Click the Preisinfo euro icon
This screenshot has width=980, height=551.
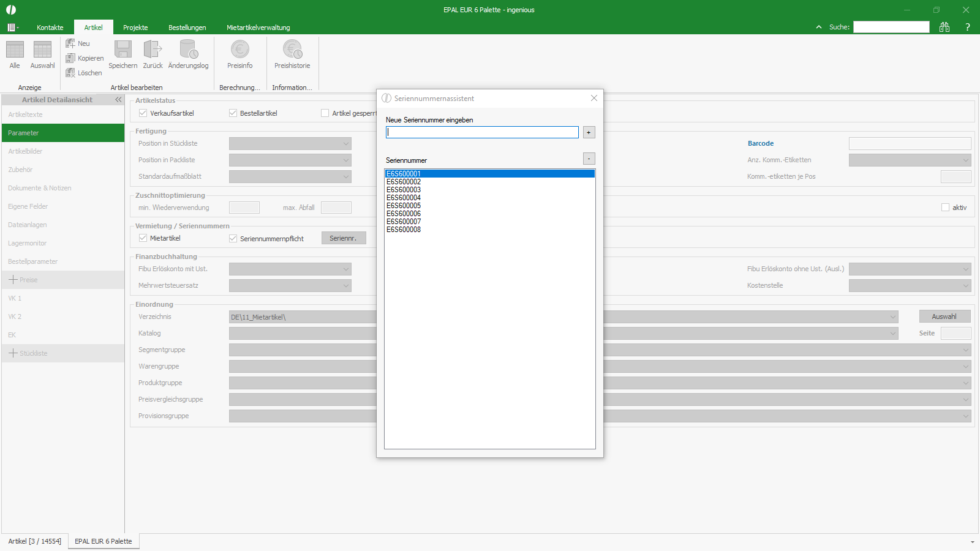240,49
